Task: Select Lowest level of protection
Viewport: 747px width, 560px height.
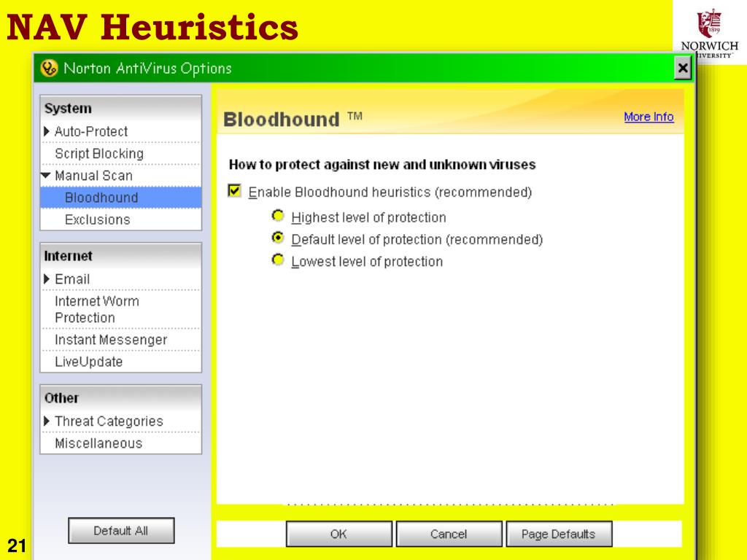Action: (x=278, y=260)
